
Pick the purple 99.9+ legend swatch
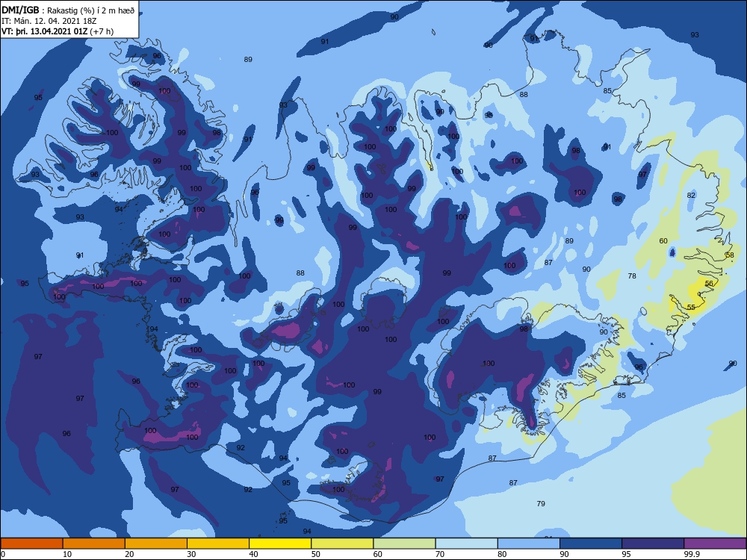[715, 544]
